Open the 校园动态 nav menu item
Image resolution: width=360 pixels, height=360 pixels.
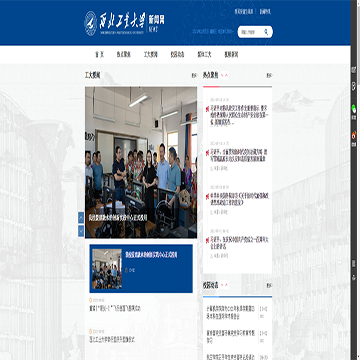coord(177,55)
